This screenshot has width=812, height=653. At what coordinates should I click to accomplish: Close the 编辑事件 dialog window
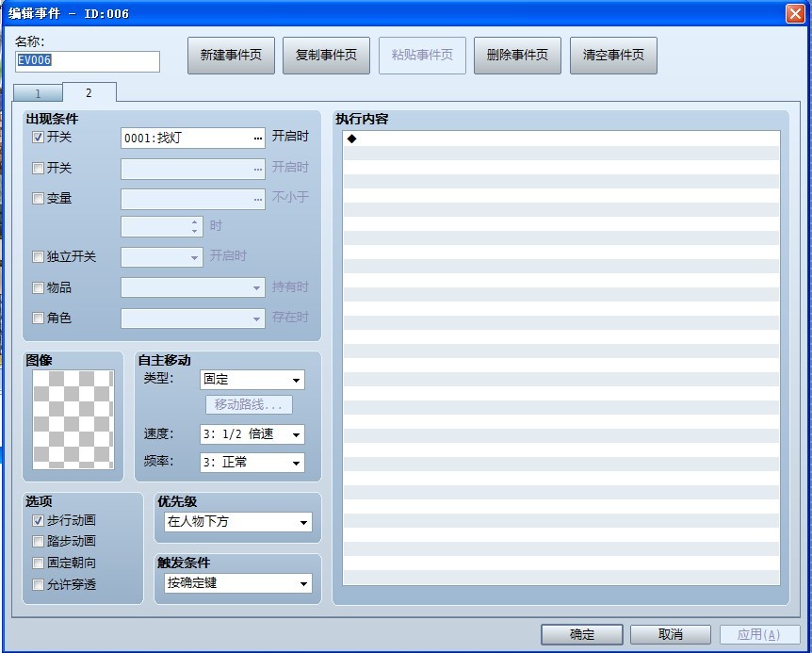click(x=795, y=13)
